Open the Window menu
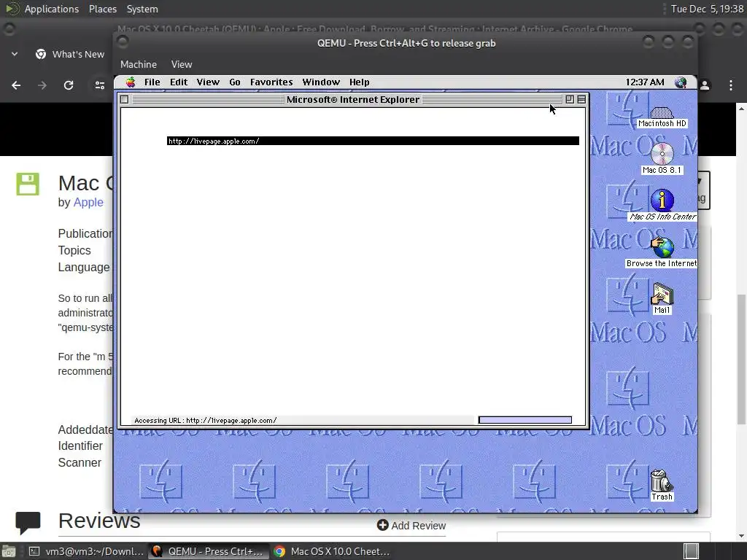Image resolution: width=747 pixels, height=560 pixels. click(321, 82)
